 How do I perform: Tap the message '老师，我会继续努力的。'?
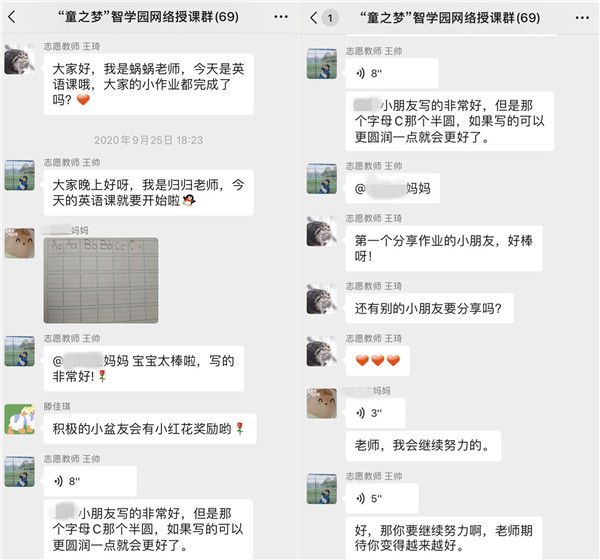click(423, 446)
